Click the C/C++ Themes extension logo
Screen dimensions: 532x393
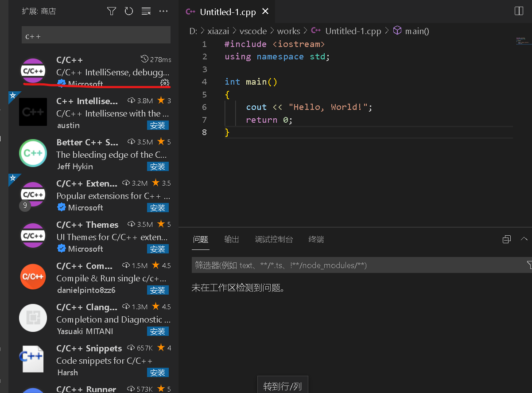point(33,236)
